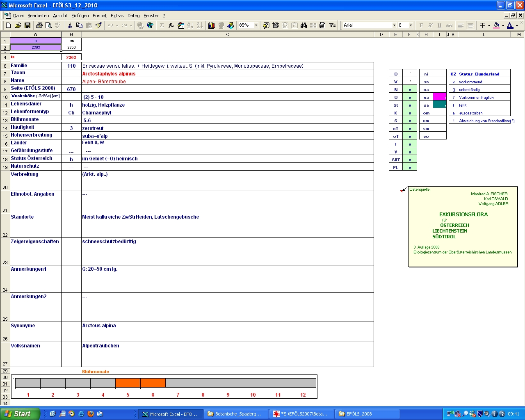Expand the Font Color dropdown arrow

517,25
